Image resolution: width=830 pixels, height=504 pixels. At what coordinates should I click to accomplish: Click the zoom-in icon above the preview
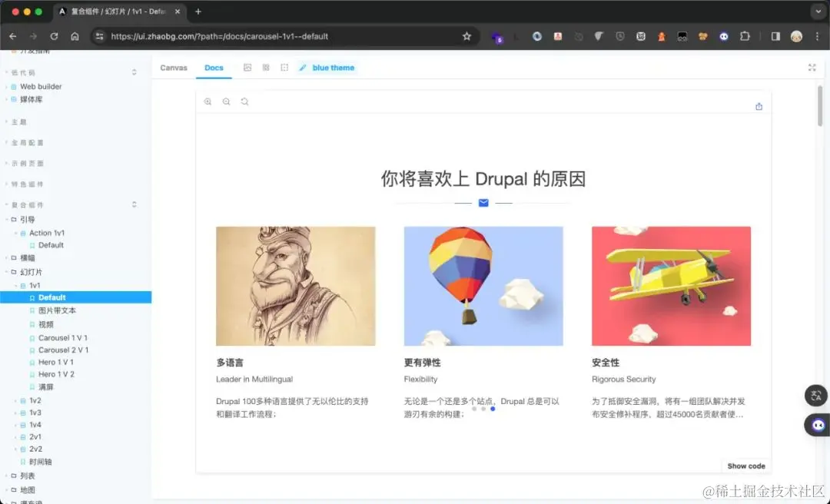[x=207, y=101]
